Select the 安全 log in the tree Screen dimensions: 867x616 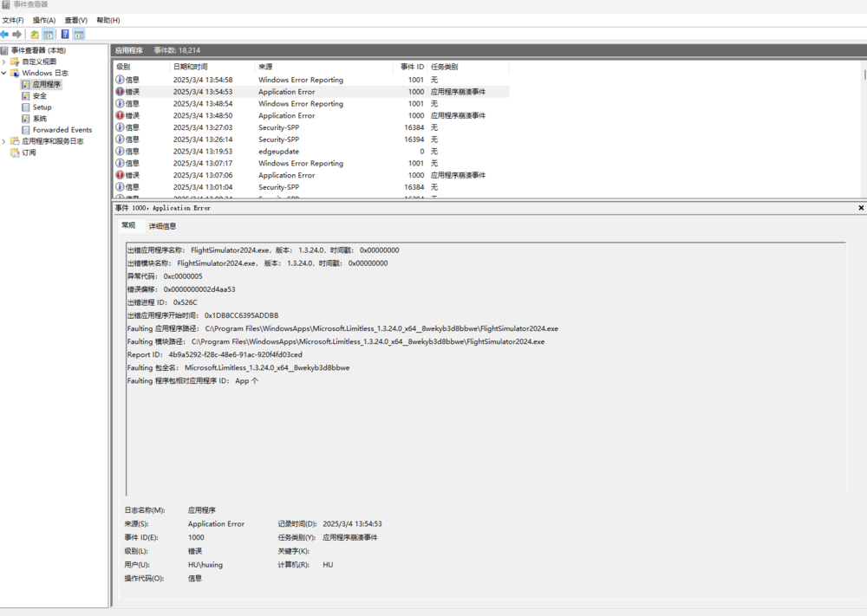coord(39,96)
